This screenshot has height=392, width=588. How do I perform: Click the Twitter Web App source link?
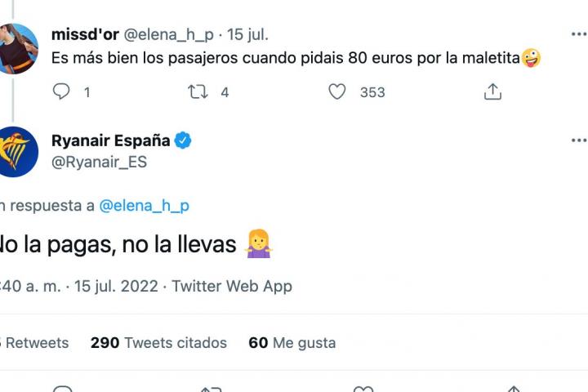[231, 286]
